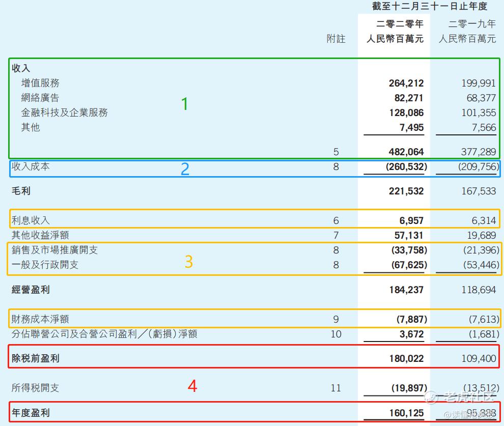Select the 收入成本 row label
The image size is (504, 426).
[31, 166]
